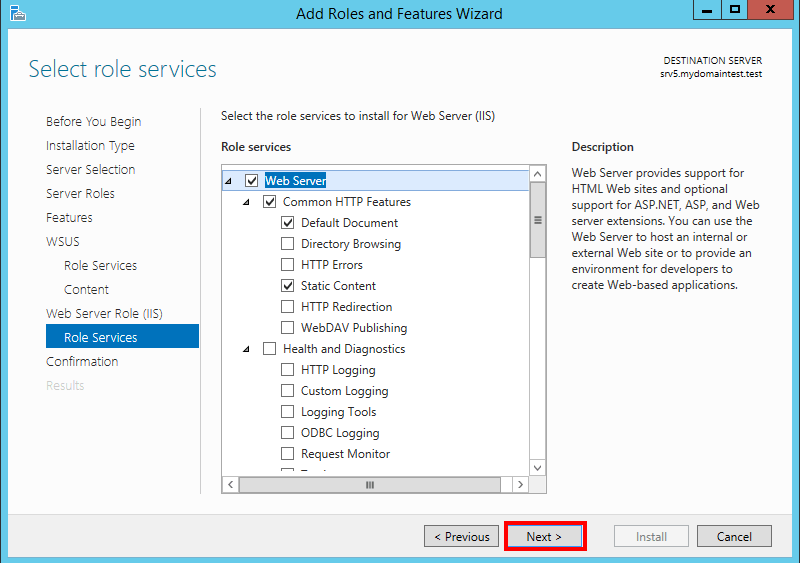
Task: Select Health and Diagnostics label
Action: click(x=344, y=349)
